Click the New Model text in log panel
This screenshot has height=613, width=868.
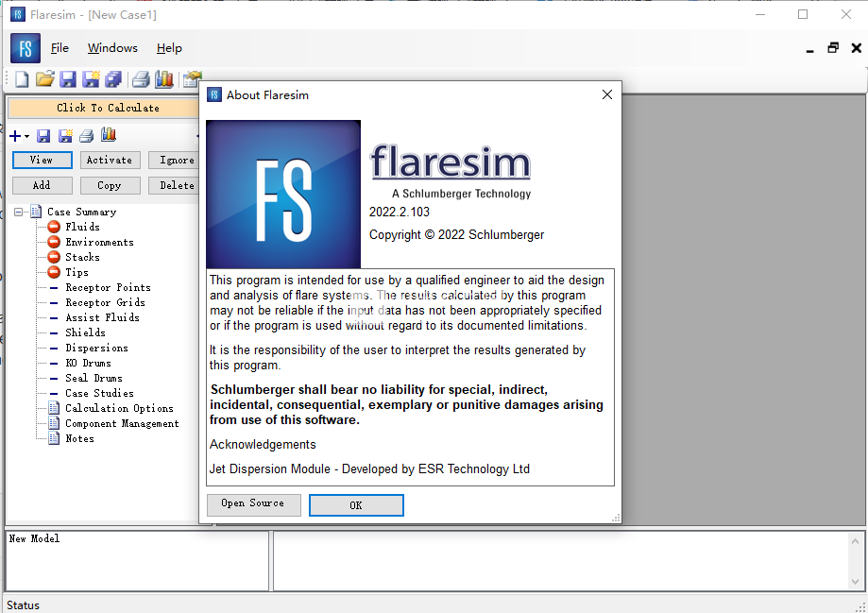34,538
